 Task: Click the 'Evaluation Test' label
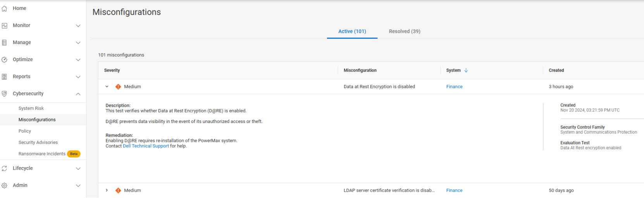tap(575, 143)
